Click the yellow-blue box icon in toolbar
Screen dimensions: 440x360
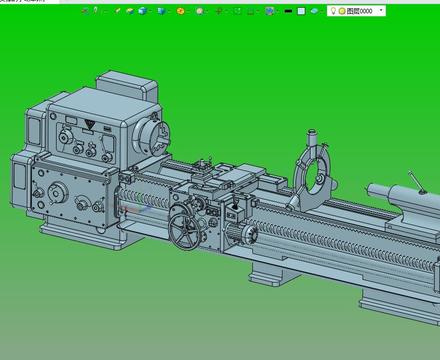click(x=130, y=11)
